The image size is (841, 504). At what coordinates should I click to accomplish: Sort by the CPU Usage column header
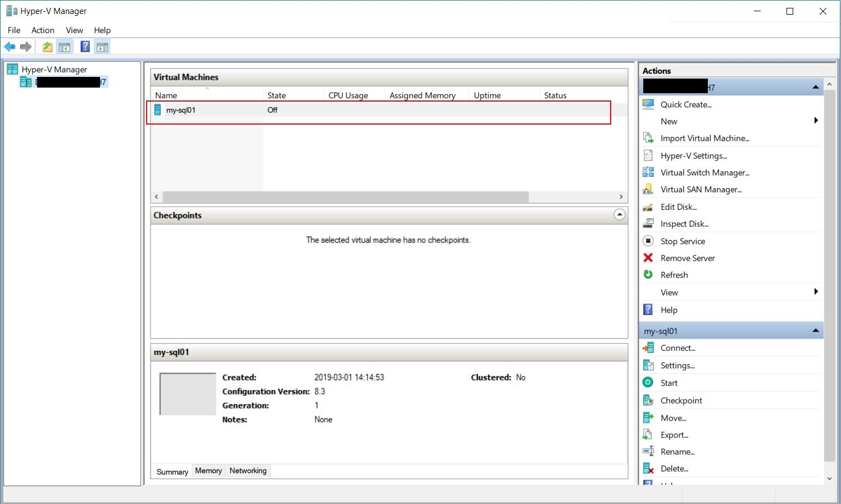pyautogui.click(x=354, y=95)
